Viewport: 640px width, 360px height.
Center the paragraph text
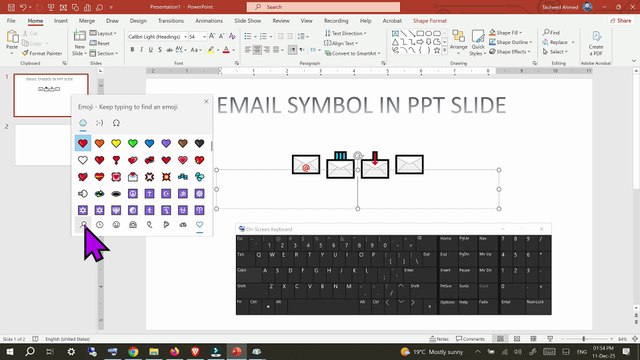coord(257,50)
